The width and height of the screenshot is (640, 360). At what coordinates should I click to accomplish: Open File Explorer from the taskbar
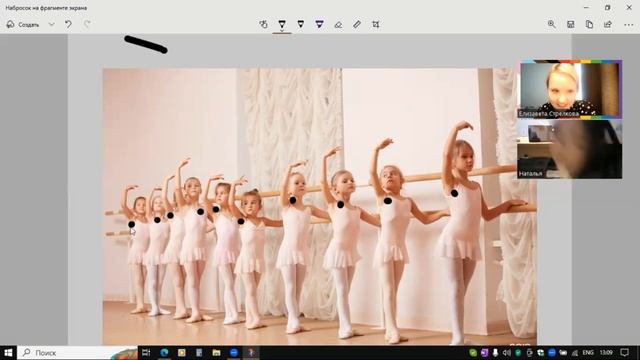(216, 353)
